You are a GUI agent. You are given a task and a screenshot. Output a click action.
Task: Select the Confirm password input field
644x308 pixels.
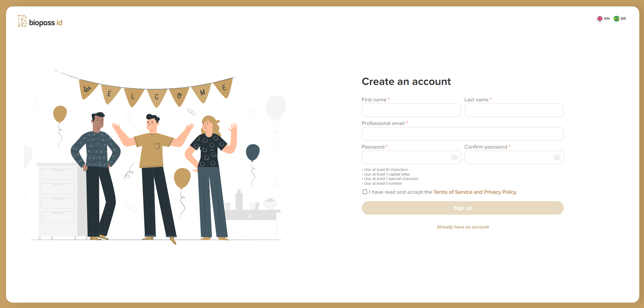pos(509,157)
